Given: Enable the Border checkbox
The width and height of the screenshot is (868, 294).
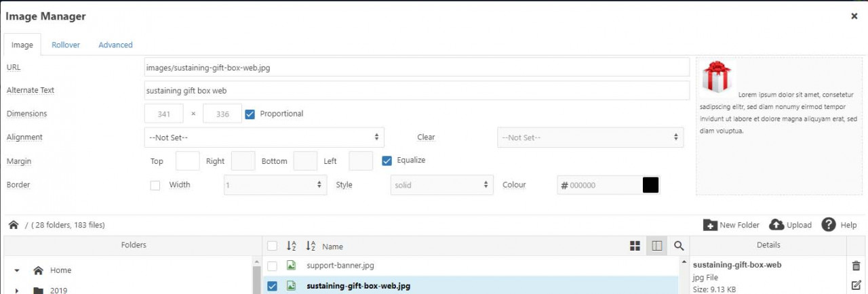Looking at the screenshot, I should [x=155, y=185].
